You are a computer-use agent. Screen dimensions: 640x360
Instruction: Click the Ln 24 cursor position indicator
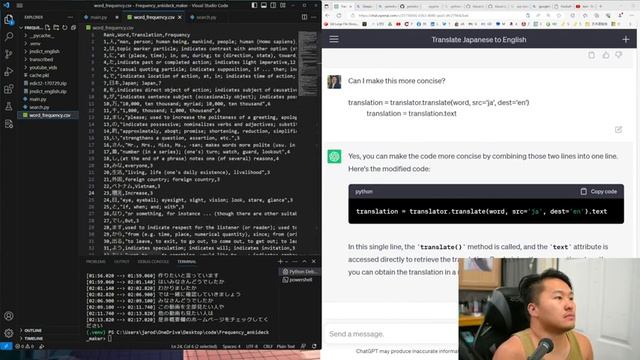(194, 346)
